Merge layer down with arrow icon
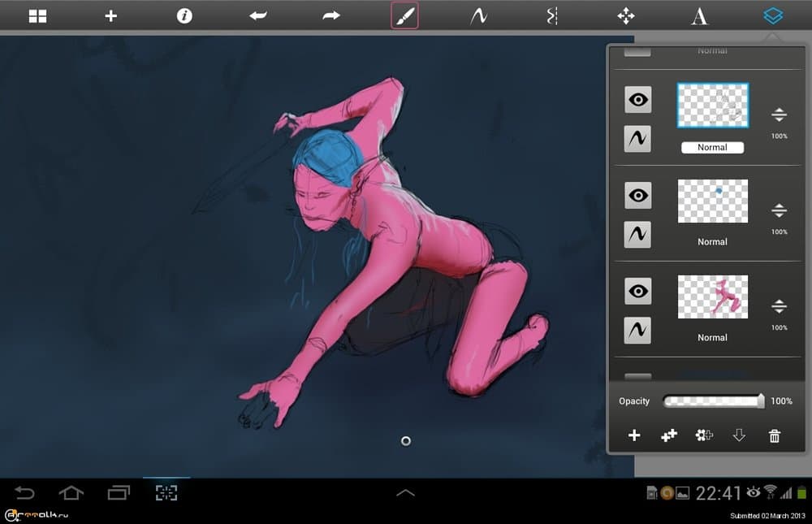This screenshot has height=524, width=812. coord(738,435)
